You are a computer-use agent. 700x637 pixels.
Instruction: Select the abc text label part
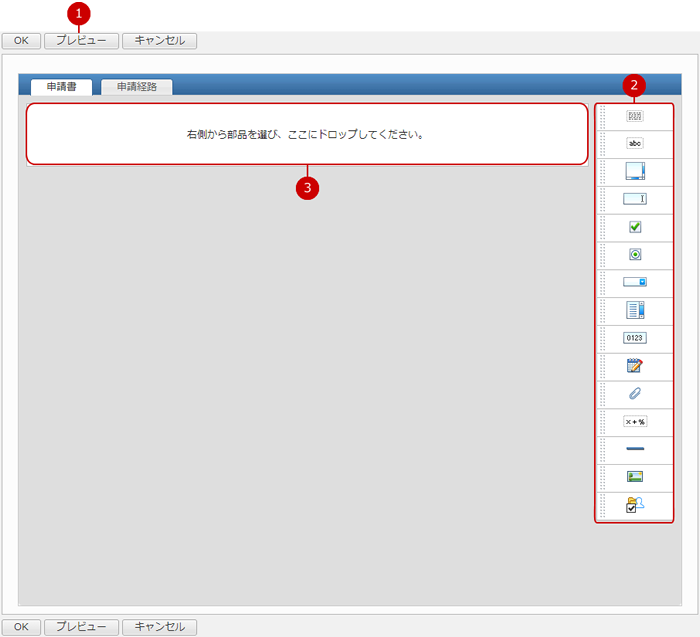635,143
